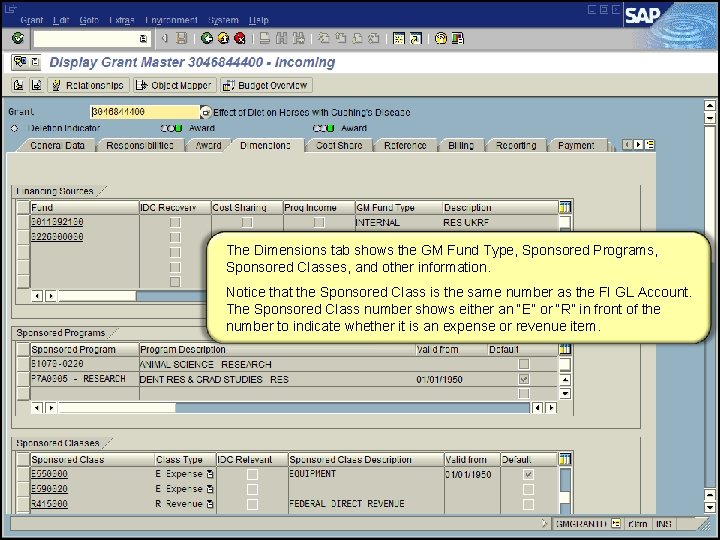Click the Next Page icon

[357, 38]
